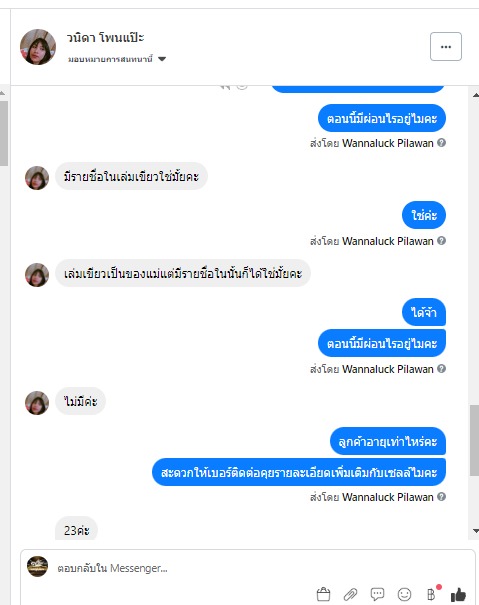
Task: Click customer avatar beside 'ไม่มีค่ะ' message
Action: coord(37,403)
